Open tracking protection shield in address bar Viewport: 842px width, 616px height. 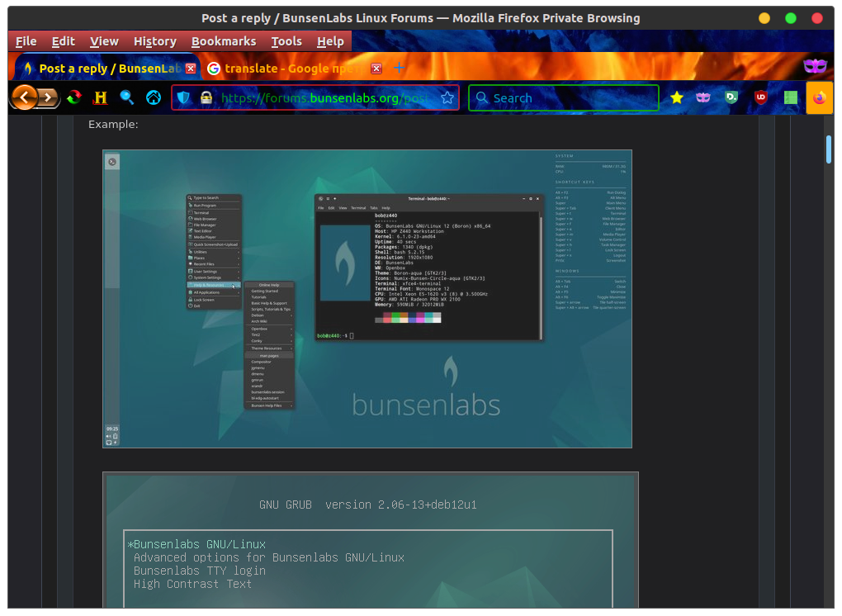(183, 97)
